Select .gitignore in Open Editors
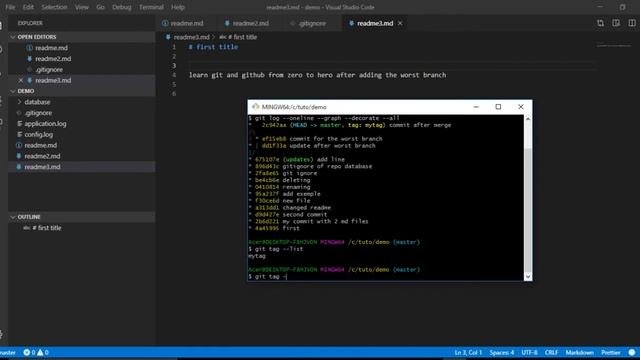This screenshot has width=640, height=360. point(82,69)
